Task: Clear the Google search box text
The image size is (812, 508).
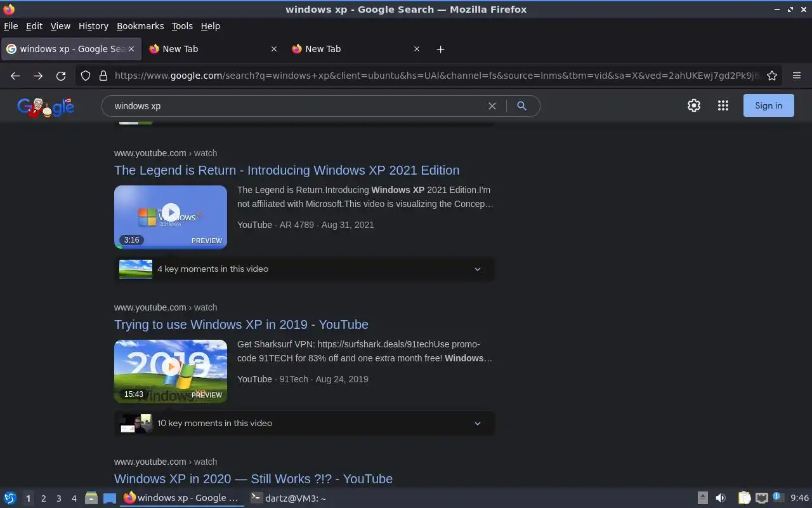Action: click(x=492, y=106)
